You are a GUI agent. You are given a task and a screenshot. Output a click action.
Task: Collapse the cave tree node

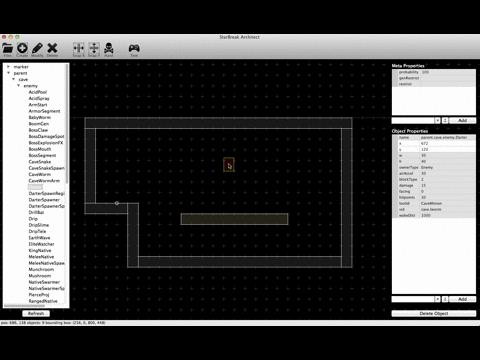[x=14, y=79]
